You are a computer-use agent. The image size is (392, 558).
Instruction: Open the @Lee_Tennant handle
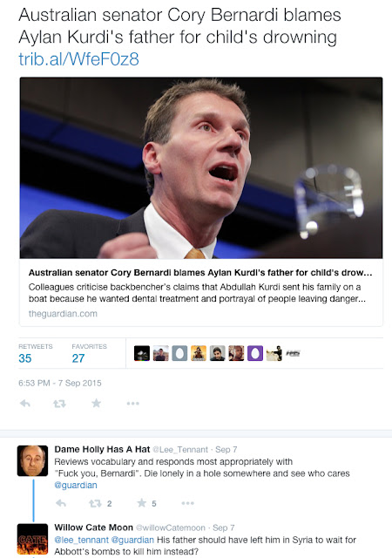pyautogui.click(x=180, y=450)
